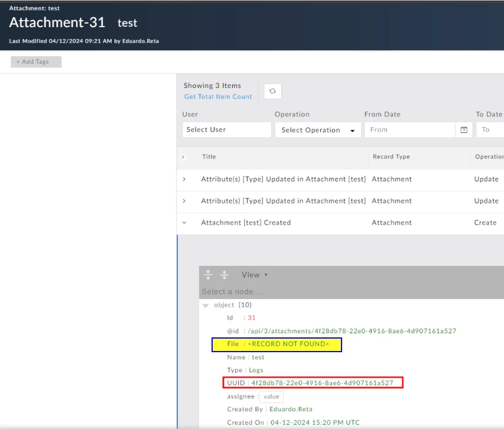The image size is (504, 429).
Task: Click Created By value Eduardo.Reta
Action: click(291, 409)
